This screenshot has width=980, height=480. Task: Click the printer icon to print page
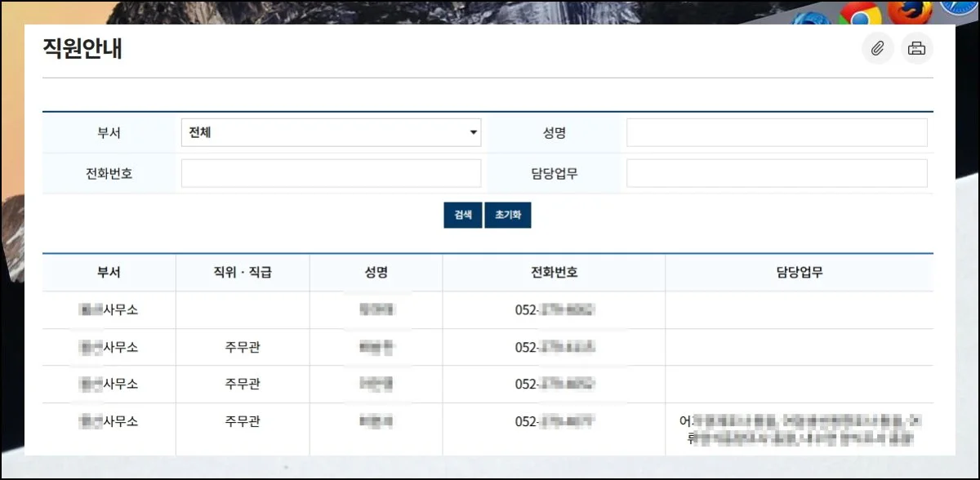click(916, 49)
